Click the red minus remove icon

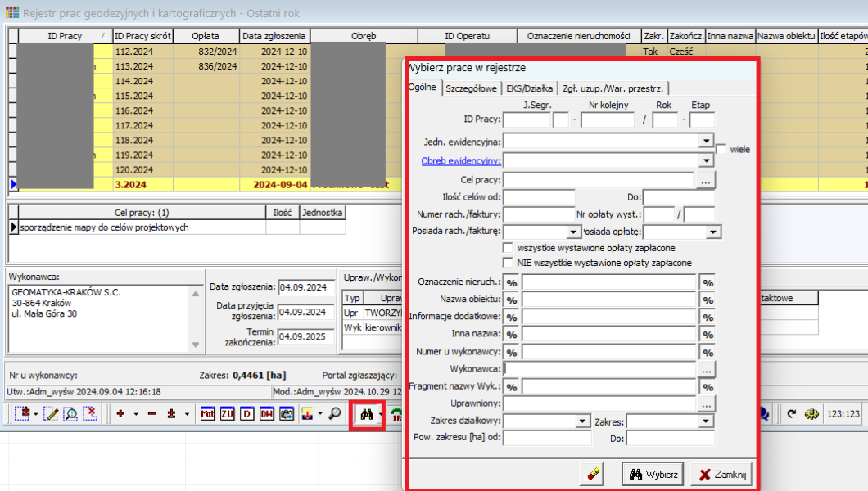click(x=151, y=414)
